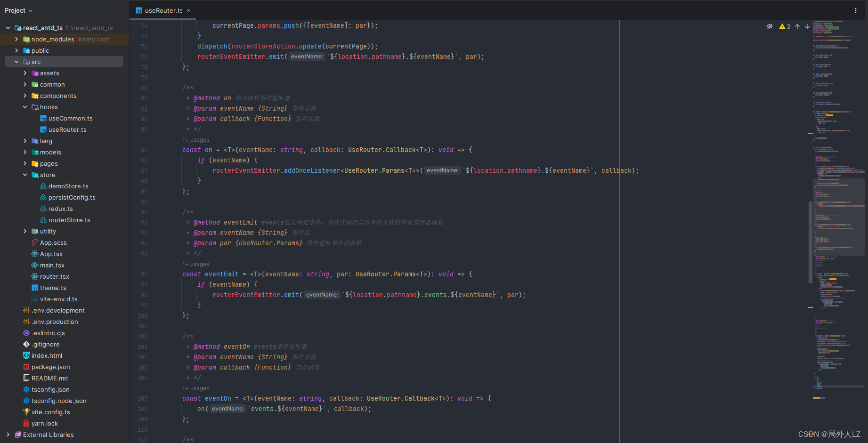Collapse the react_antd_ts project root
The width and height of the screenshot is (868, 443).
tap(8, 28)
